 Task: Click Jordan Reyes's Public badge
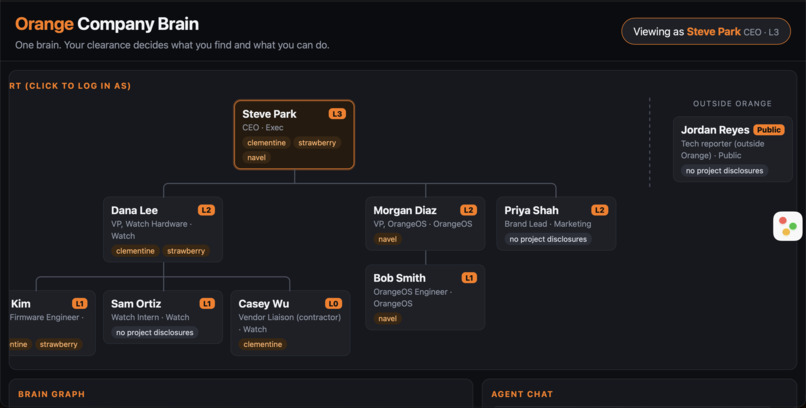[769, 130]
